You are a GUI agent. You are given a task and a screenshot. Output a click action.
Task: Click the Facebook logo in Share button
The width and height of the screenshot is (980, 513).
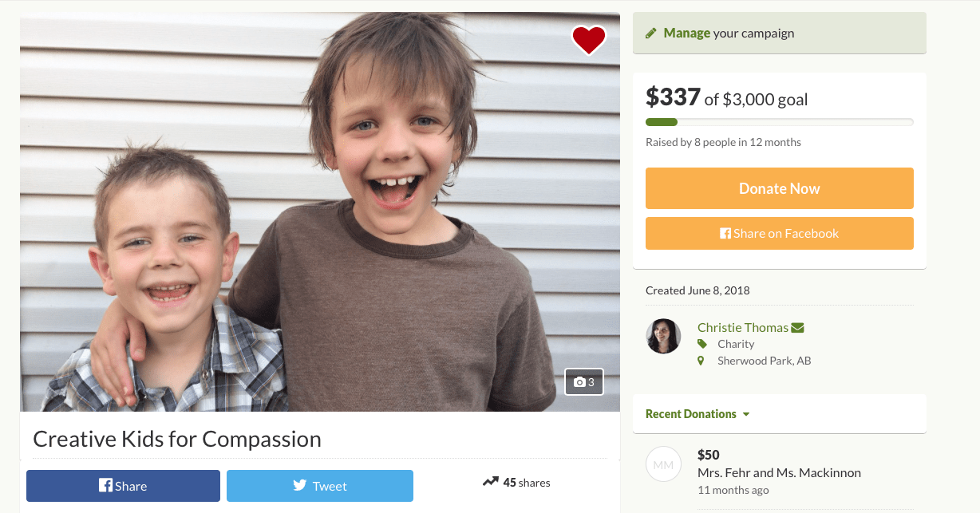(x=105, y=485)
